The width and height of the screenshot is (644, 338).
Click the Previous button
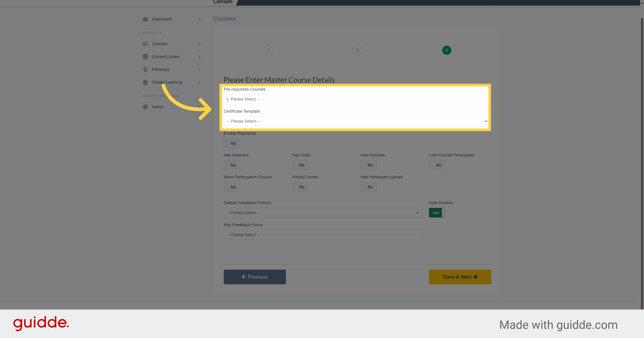254,277
